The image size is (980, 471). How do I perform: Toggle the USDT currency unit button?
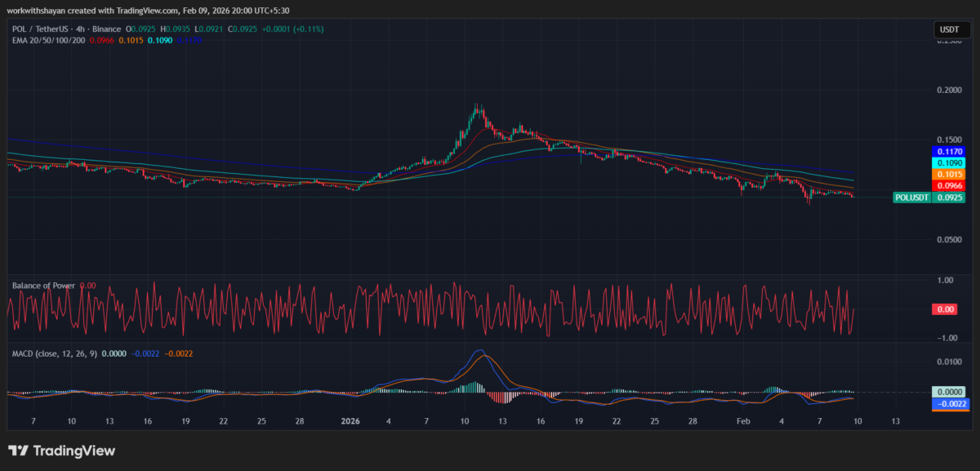(949, 28)
